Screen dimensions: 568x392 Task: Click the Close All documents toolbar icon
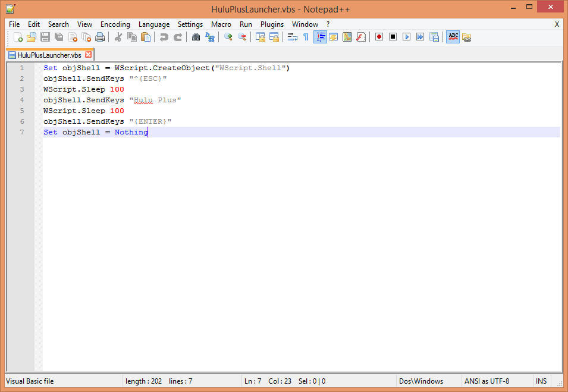click(x=86, y=37)
